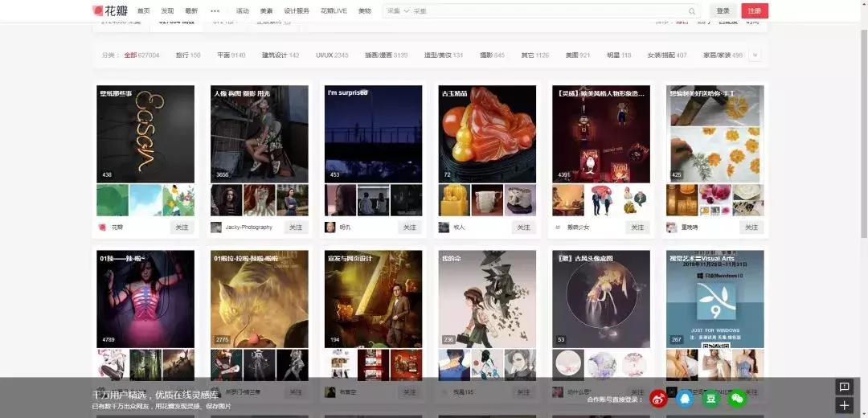Open the I'm surprised board cover

374,134
